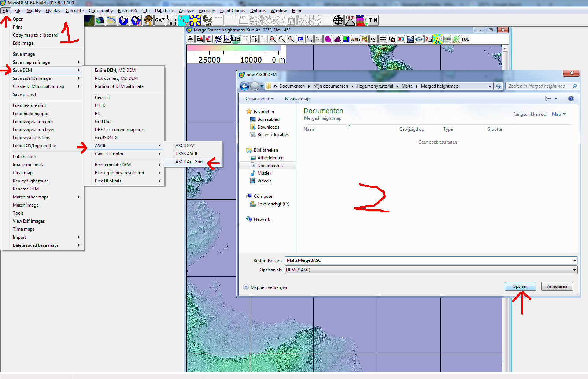Refresh the folder in the address bar
The height and width of the screenshot is (379, 588).
point(498,86)
